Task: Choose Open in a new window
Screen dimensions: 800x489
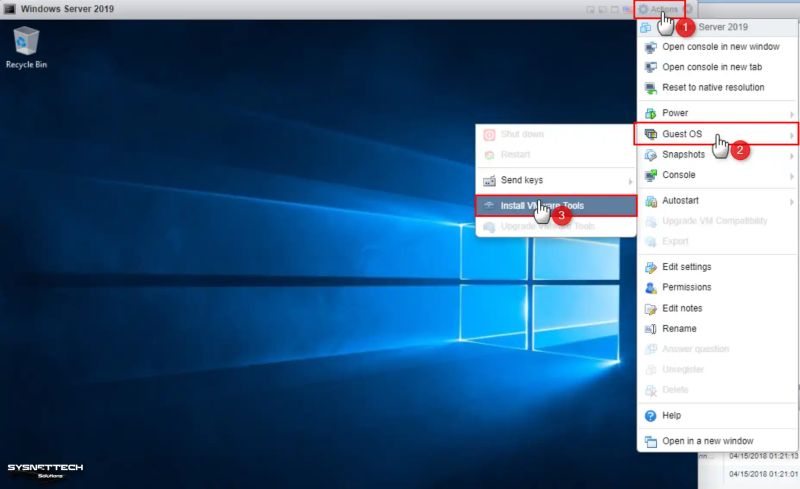Action: [707, 441]
